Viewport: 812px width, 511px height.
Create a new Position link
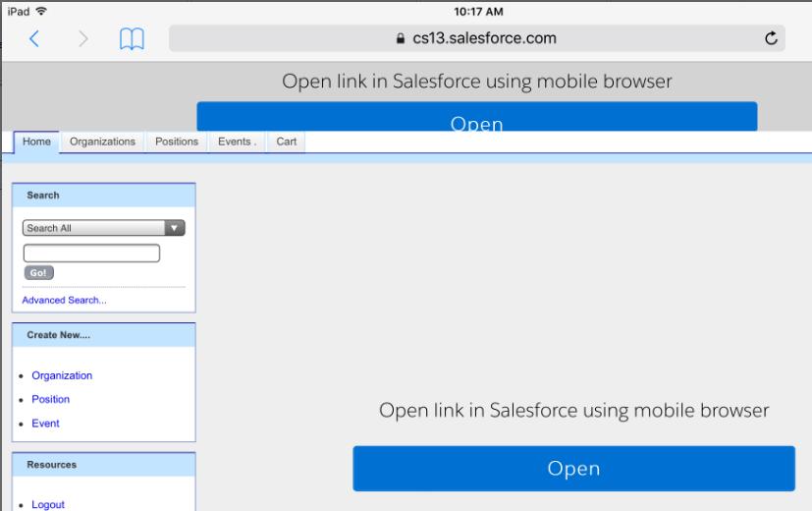coord(51,400)
